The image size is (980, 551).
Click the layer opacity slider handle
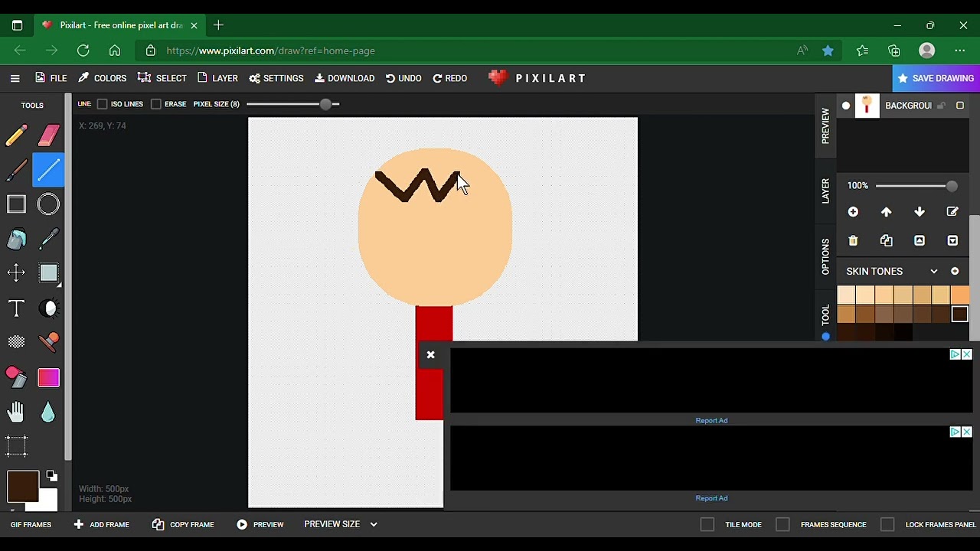point(952,186)
